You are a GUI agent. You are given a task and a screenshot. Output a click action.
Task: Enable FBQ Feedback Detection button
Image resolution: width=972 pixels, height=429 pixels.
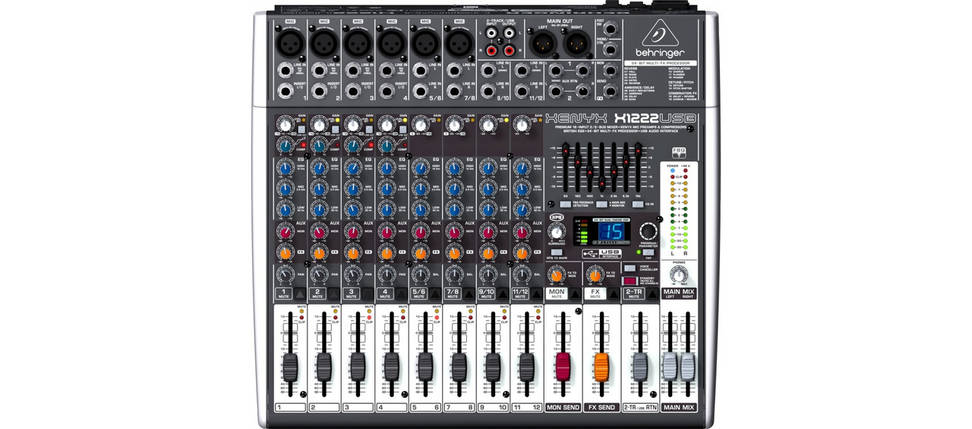(565, 203)
